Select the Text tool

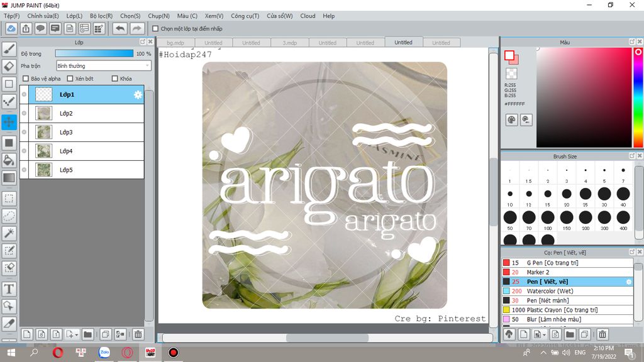[9, 289]
